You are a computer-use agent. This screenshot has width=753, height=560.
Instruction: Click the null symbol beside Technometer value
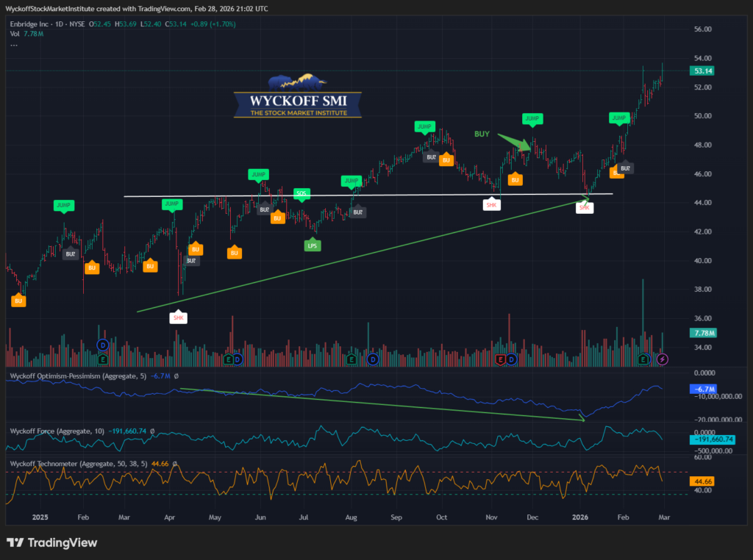(x=176, y=464)
